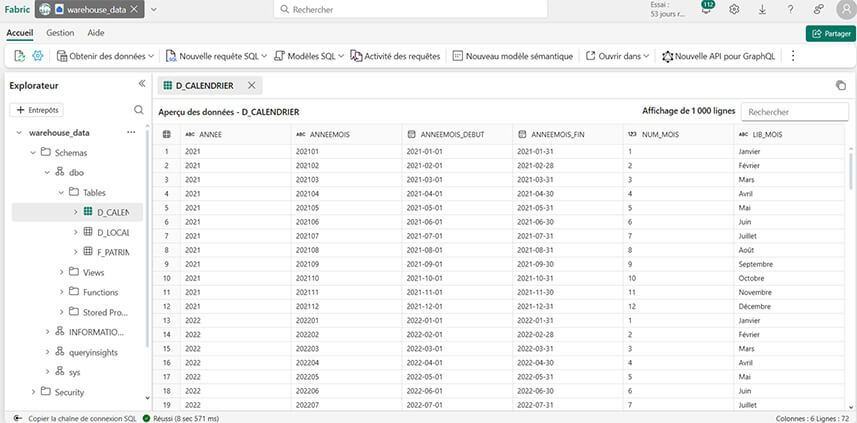
Task: Open the Aide tab
Action: click(x=96, y=33)
